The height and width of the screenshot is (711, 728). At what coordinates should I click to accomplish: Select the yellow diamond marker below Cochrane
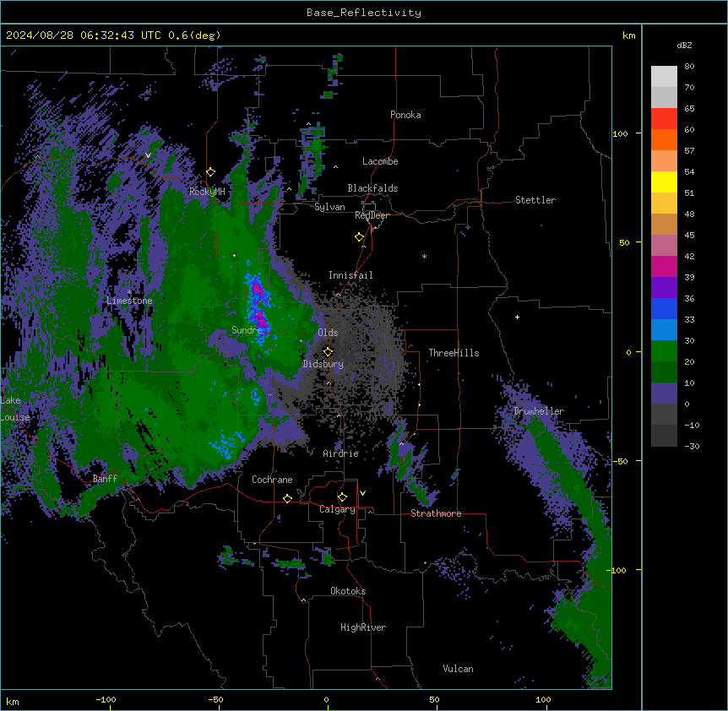pos(288,498)
